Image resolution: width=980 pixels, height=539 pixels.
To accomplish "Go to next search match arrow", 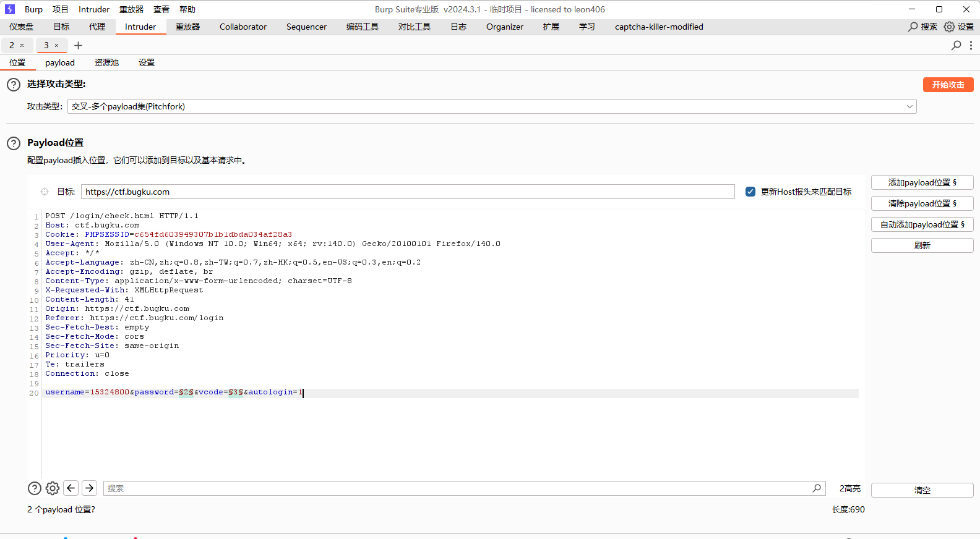I will coord(90,488).
